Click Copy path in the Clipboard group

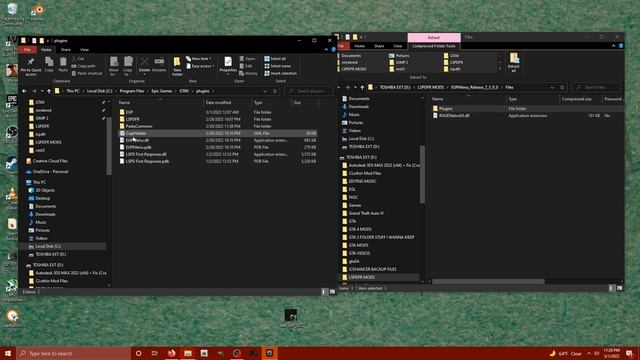(84, 66)
